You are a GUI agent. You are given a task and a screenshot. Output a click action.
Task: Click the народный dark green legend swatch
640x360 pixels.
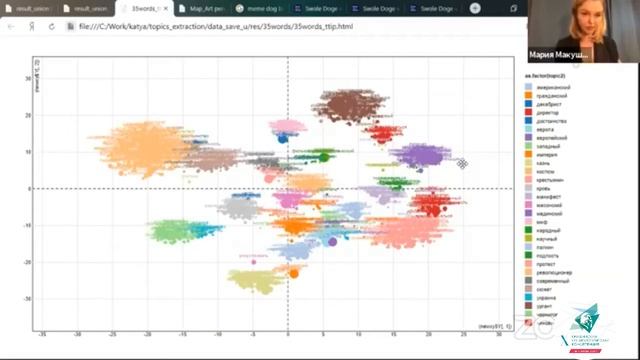click(528, 230)
